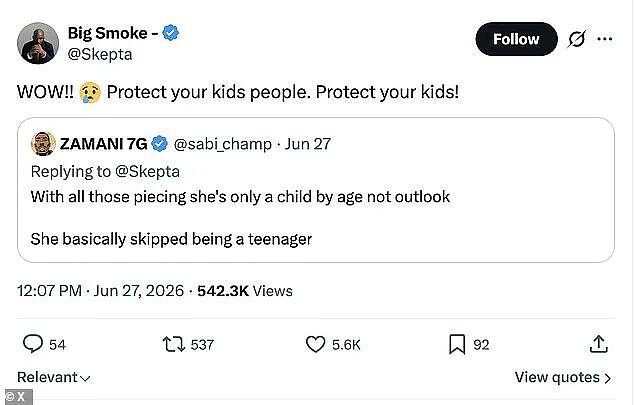Click the reply speech bubble icon
634x405 pixels.
pyautogui.click(x=33, y=344)
